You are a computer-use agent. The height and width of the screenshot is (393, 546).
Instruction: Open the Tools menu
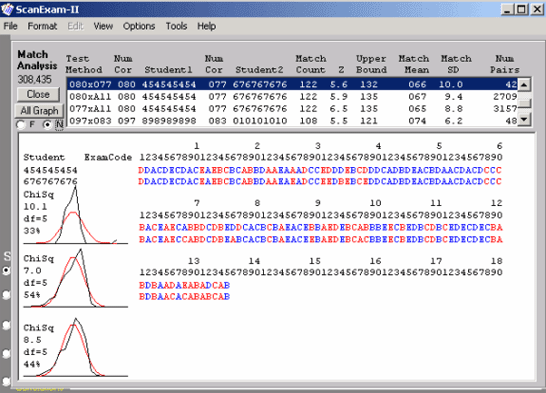click(176, 26)
